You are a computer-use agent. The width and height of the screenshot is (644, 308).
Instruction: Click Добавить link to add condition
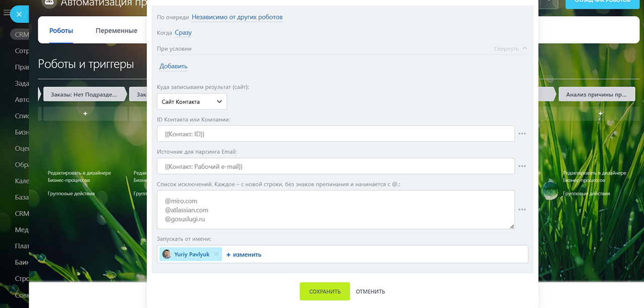coord(173,66)
